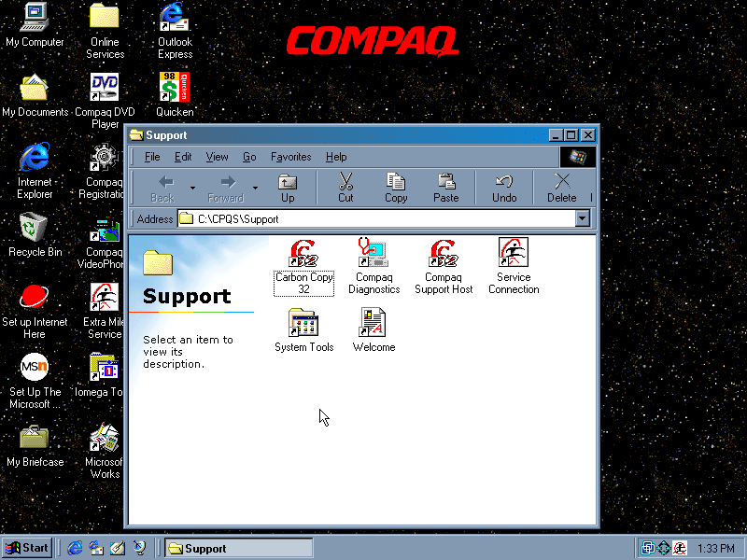This screenshot has width=747, height=560.
Task: Click the Support window title bar folder icon
Action: click(136, 135)
